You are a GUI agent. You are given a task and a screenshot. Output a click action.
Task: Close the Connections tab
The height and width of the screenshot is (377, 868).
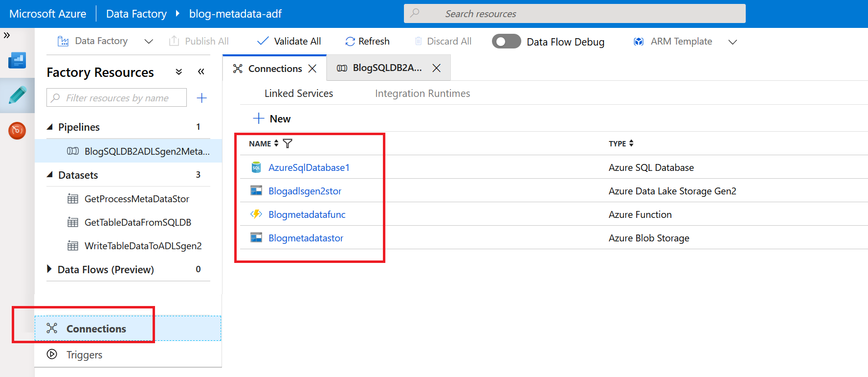pos(312,69)
